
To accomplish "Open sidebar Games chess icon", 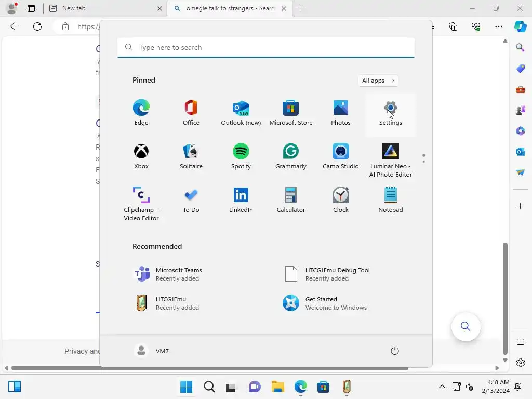I will [520, 110].
